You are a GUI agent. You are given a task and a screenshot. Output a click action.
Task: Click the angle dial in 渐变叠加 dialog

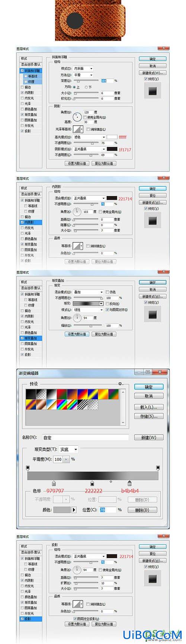pos(77,318)
